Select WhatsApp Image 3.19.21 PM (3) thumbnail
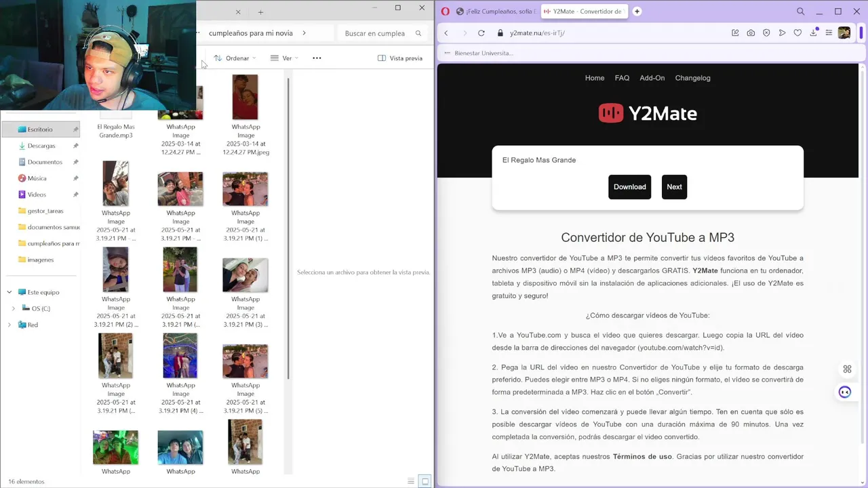This screenshot has width=868, height=488. coord(245,274)
